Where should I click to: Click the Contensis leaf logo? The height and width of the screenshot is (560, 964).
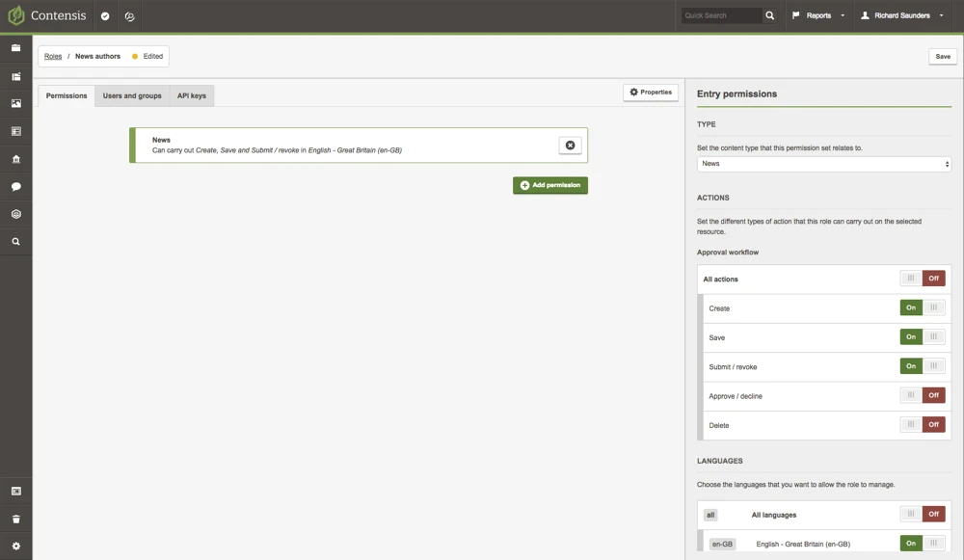(15, 15)
